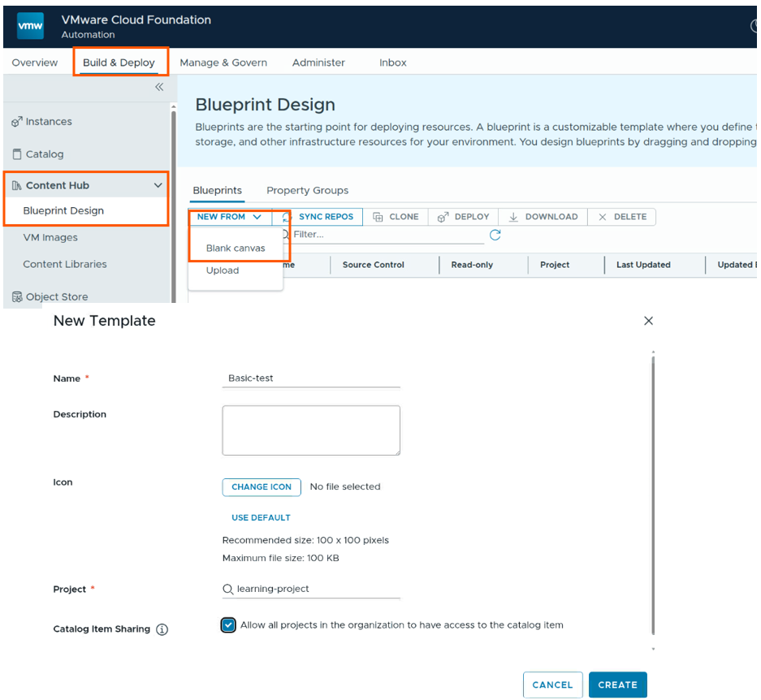The height and width of the screenshot is (700, 761).
Task: Click the dialog vertical scrollbar
Action: point(653,495)
